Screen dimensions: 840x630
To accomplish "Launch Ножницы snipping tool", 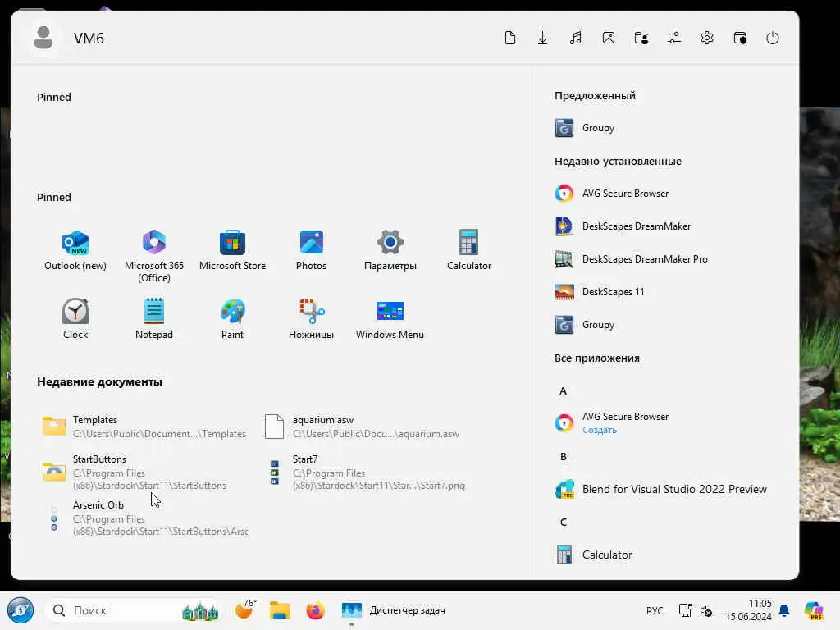I will (311, 319).
